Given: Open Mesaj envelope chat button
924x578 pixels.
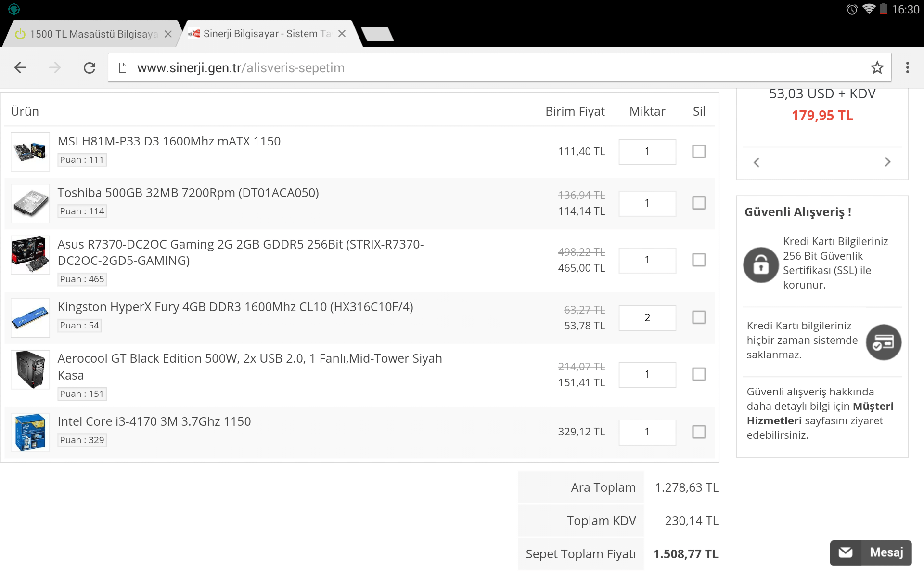Looking at the screenshot, I should (x=871, y=552).
